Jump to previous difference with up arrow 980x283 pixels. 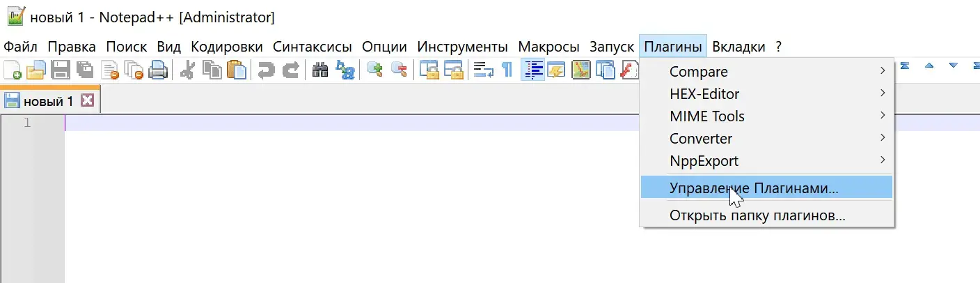[928, 66]
